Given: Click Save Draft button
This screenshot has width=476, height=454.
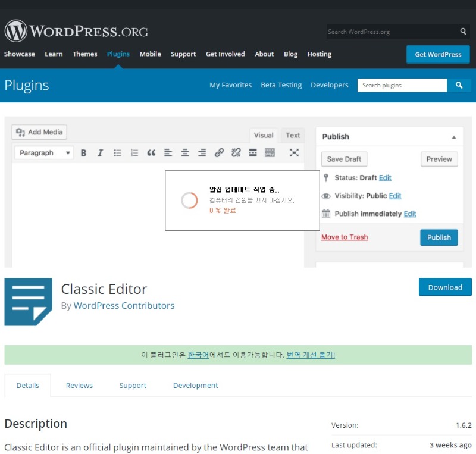Looking at the screenshot, I should point(344,159).
